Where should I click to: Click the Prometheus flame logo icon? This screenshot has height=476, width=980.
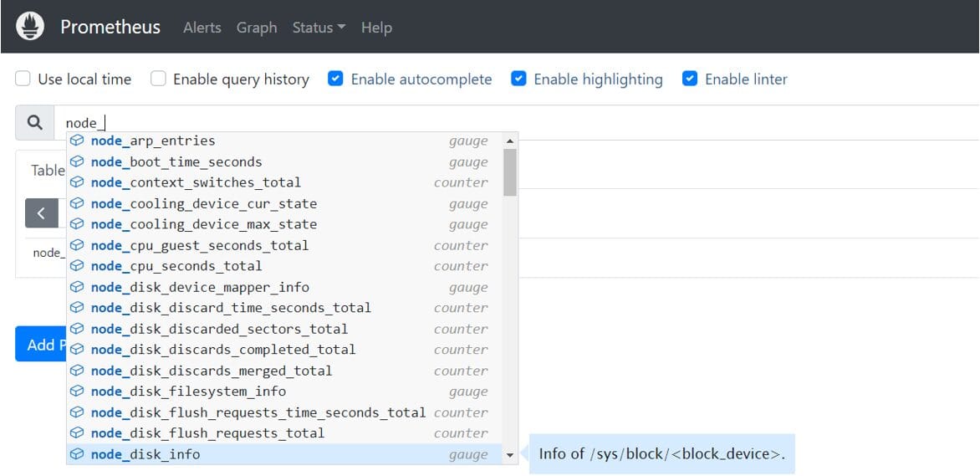tap(30, 27)
